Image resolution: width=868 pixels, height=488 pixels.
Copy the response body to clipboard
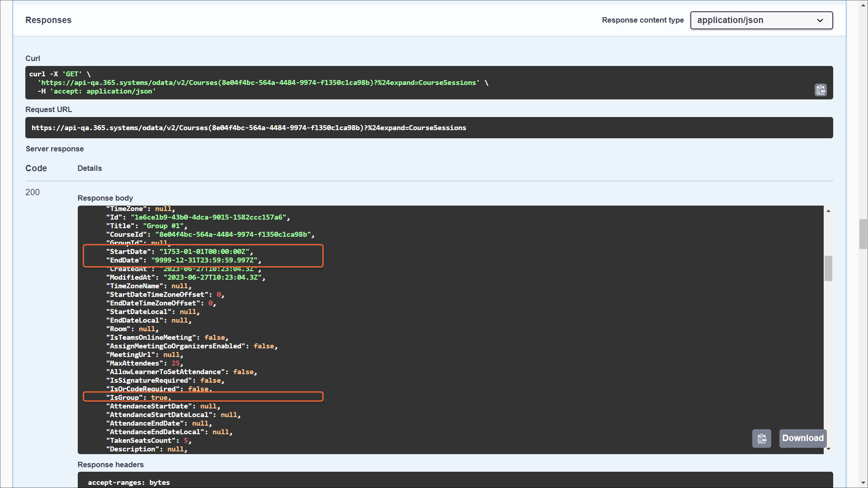(x=762, y=438)
